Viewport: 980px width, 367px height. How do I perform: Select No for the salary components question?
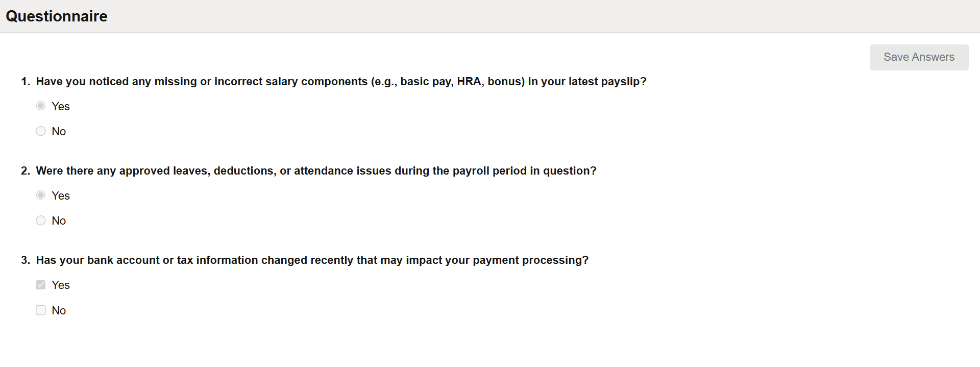click(41, 131)
